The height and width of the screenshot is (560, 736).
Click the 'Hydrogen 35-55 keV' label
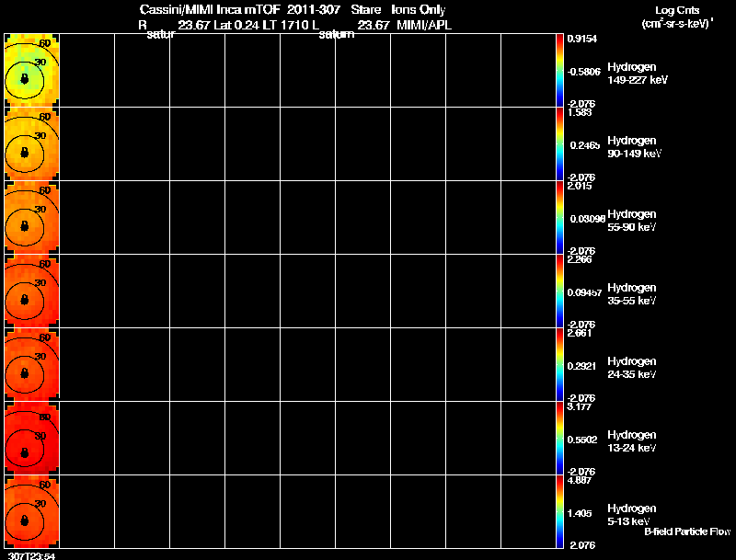[x=632, y=294]
